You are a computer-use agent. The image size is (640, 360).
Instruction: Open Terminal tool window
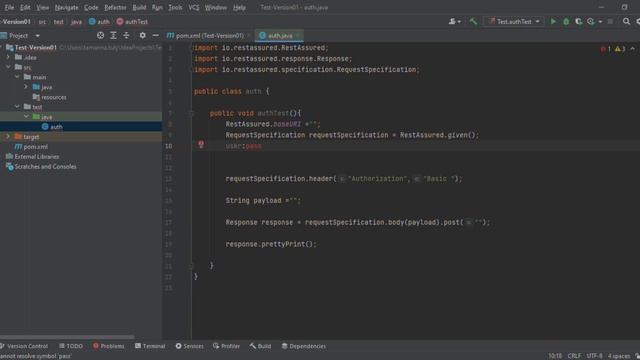[150, 346]
